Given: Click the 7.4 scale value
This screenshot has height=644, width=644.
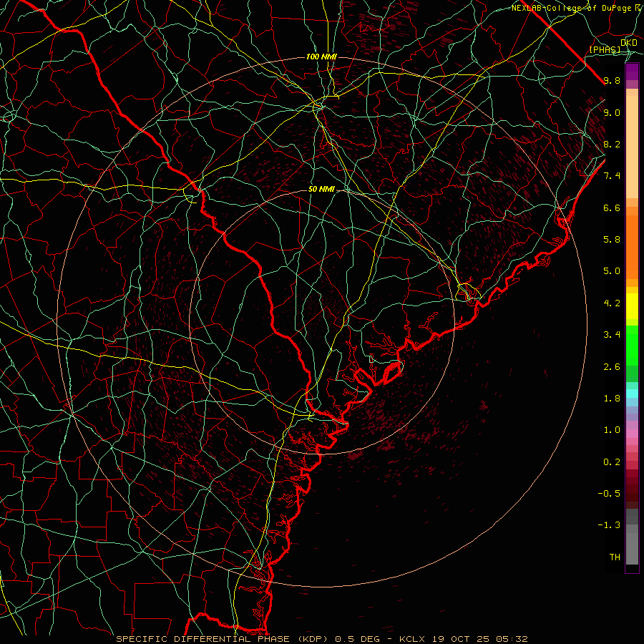Looking at the screenshot, I should (x=612, y=176).
